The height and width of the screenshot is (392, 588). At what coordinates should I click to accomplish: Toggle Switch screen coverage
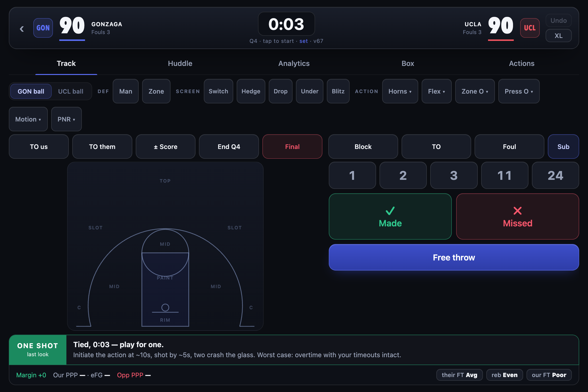click(x=219, y=91)
